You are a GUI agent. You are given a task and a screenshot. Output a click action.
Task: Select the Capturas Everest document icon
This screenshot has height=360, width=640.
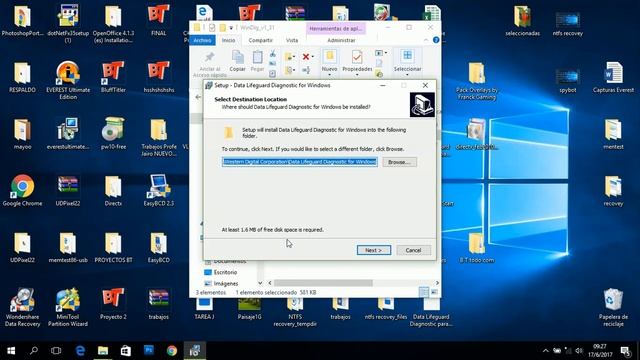tap(613, 77)
